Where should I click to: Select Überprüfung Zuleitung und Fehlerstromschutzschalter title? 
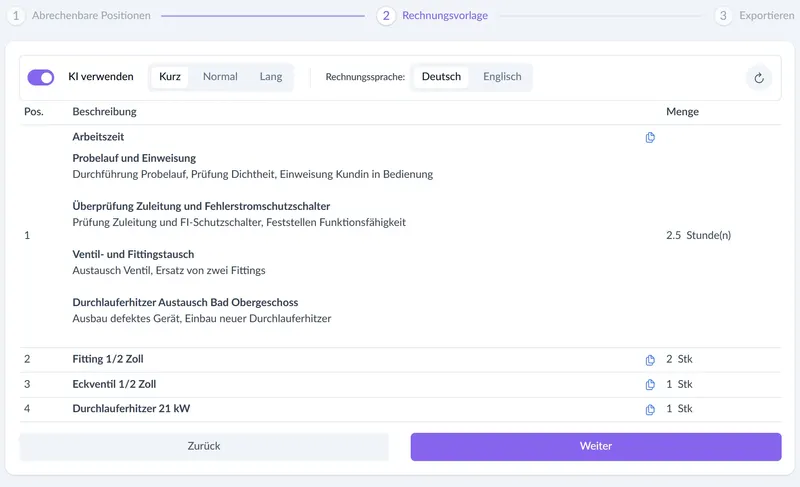[201, 206]
